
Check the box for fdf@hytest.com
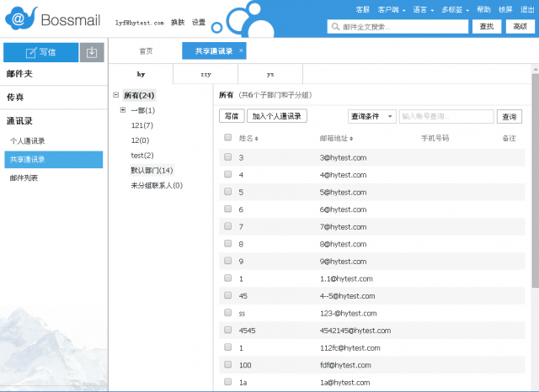227,364
